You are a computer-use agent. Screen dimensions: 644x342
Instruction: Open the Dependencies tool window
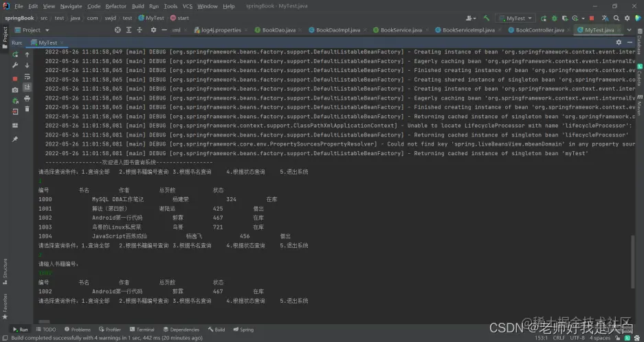(x=181, y=330)
